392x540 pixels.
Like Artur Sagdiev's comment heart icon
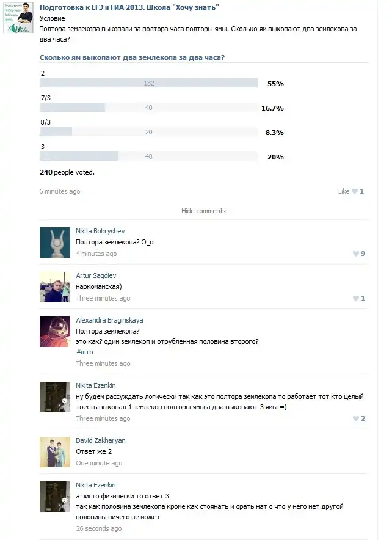[x=355, y=298]
